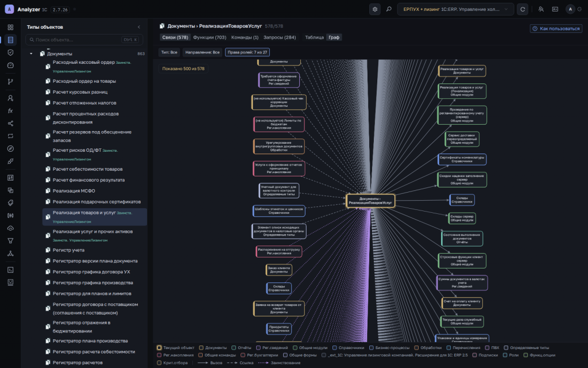Viewport: 588px width, 368px height.
Task: Open the dashboard grid icon in the sidebar
Action: (x=10, y=28)
